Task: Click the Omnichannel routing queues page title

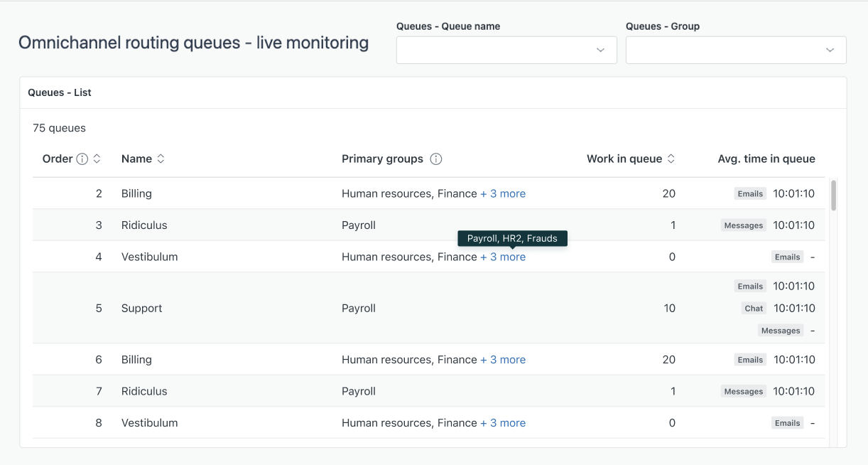Action: pos(193,43)
